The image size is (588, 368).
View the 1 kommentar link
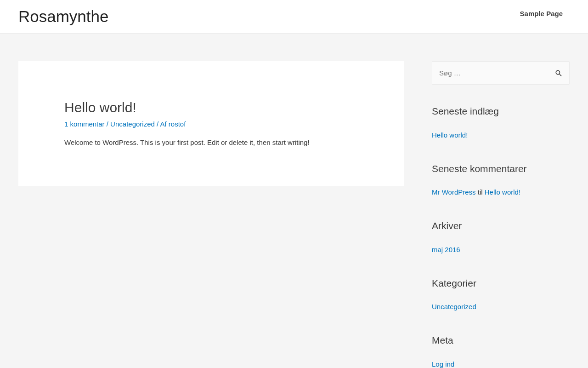pyautogui.click(x=85, y=124)
